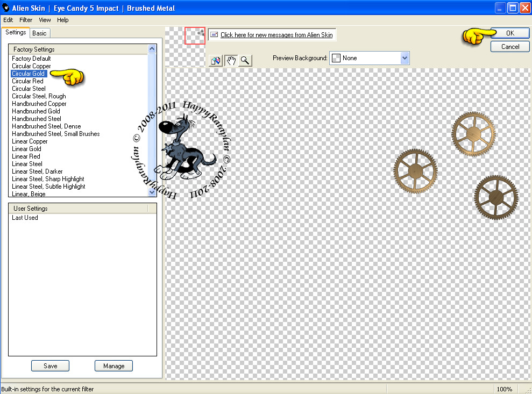Select Linear Steel, Subtle Highlight preset
The width and height of the screenshot is (532, 394).
(x=48, y=187)
